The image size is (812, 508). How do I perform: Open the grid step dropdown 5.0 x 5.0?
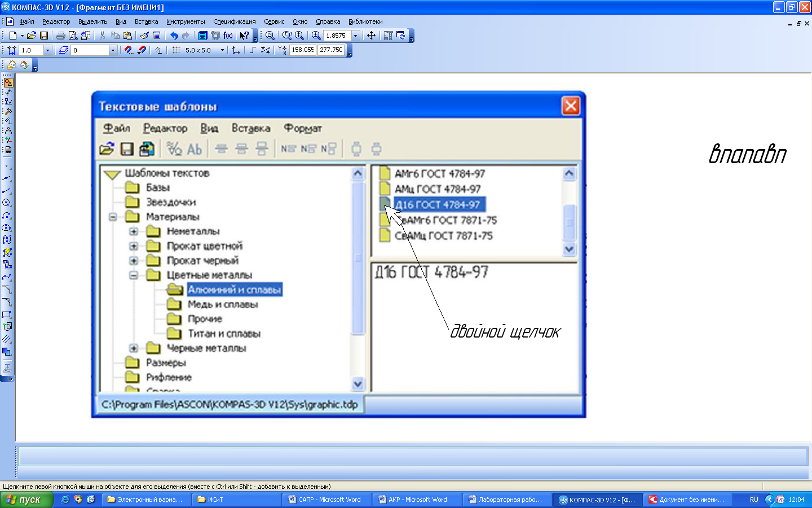(222, 50)
